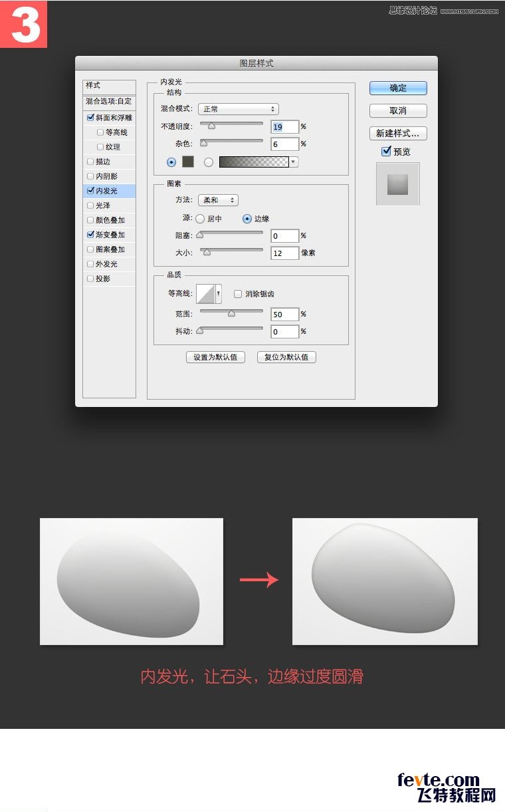Click 设置为默认值 button
Screen dimensions: 505x812
(x=215, y=357)
